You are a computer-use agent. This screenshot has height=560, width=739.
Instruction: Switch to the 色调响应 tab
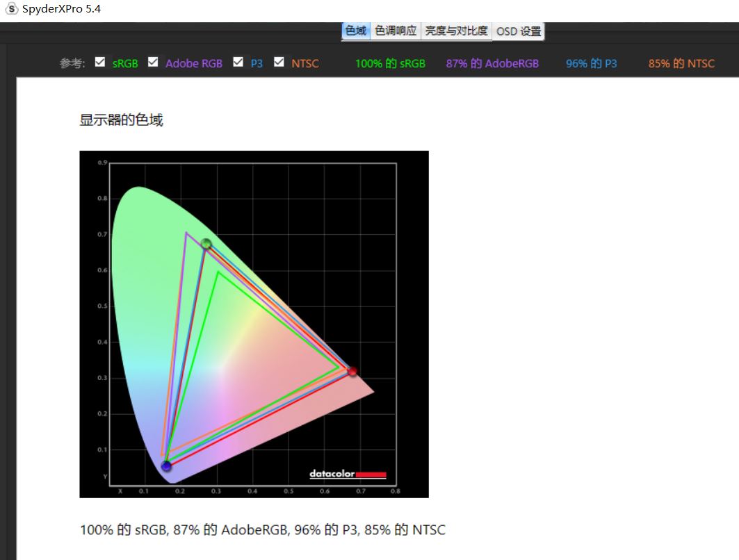pyautogui.click(x=396, y=31)
